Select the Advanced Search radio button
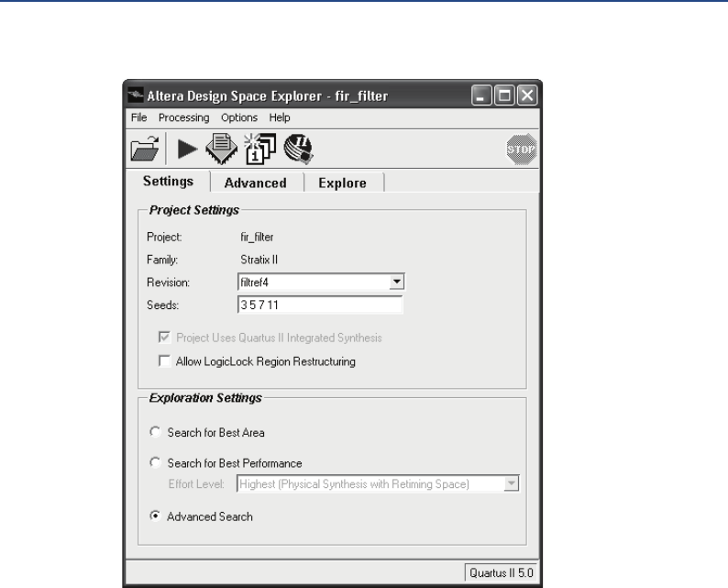 point(154,517)
